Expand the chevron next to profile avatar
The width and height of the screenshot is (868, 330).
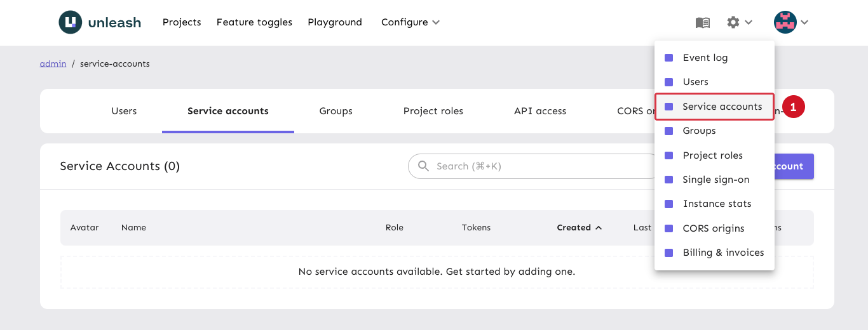804,22
